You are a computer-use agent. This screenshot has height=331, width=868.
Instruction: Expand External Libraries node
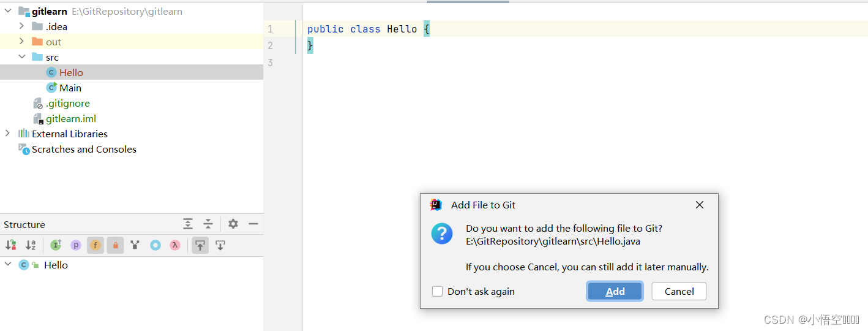(7, 134)
